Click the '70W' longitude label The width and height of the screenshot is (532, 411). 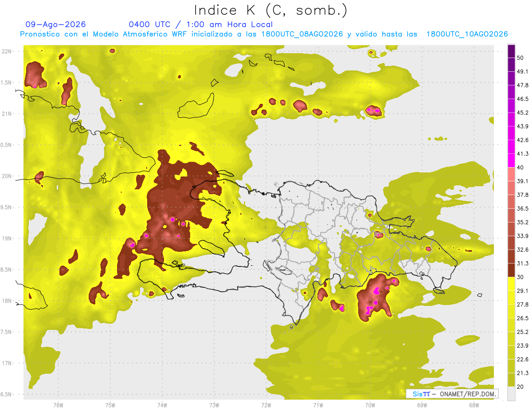tap(370, 405)
